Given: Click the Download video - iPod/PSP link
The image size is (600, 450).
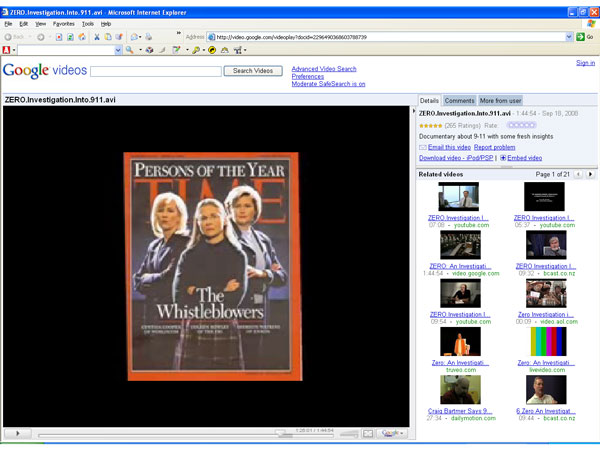Looking at the screenshot, I should [456, 158].
